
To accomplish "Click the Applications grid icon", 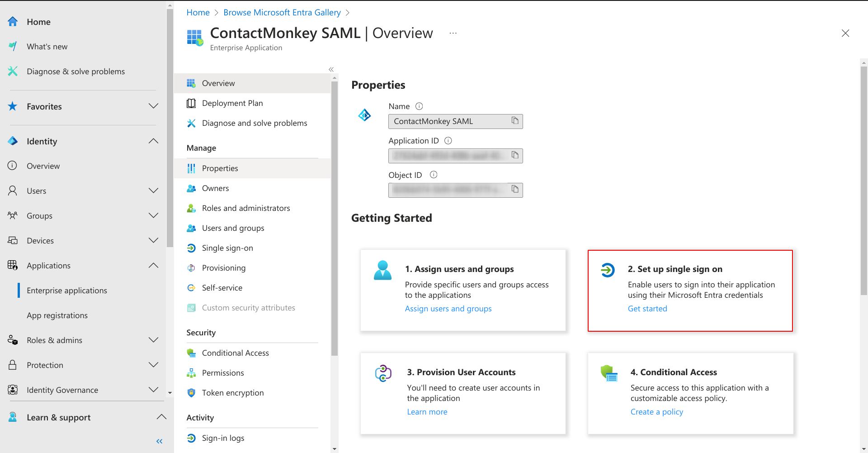I will pos(13,266).
